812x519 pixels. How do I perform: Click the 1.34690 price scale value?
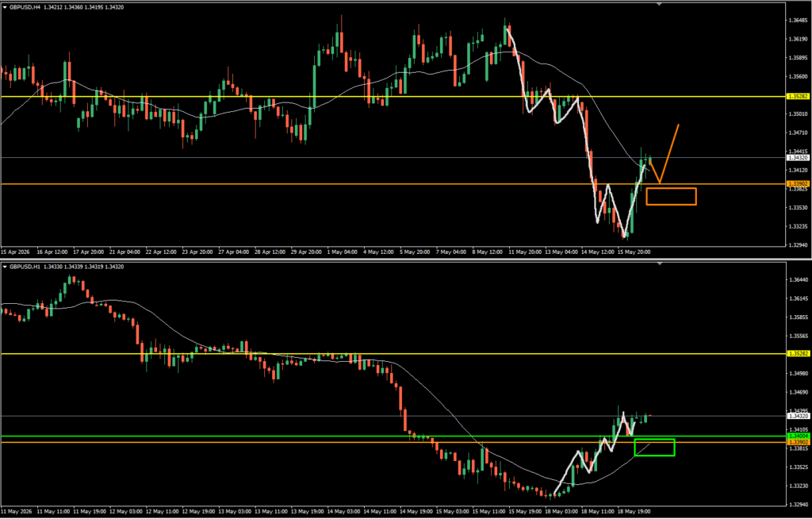[799, 392]
